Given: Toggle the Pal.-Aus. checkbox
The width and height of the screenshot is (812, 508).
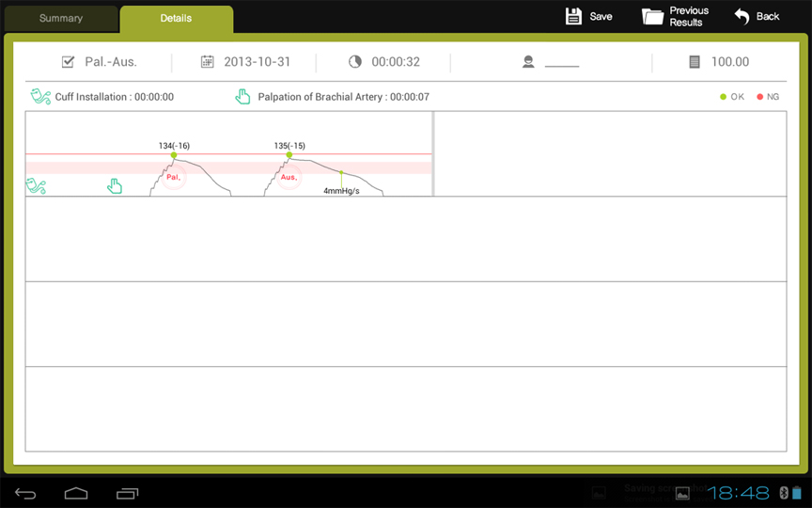Looking at the screenshot, I should 68,62.
